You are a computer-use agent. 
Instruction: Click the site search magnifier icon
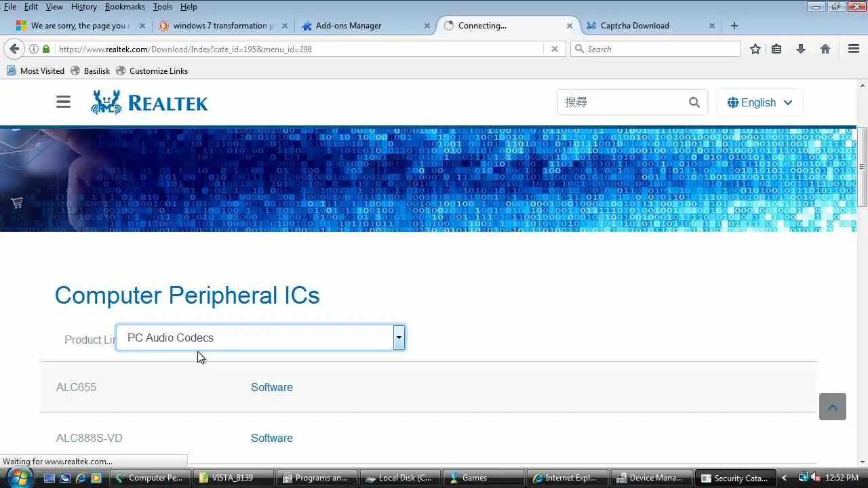[694, 102]
